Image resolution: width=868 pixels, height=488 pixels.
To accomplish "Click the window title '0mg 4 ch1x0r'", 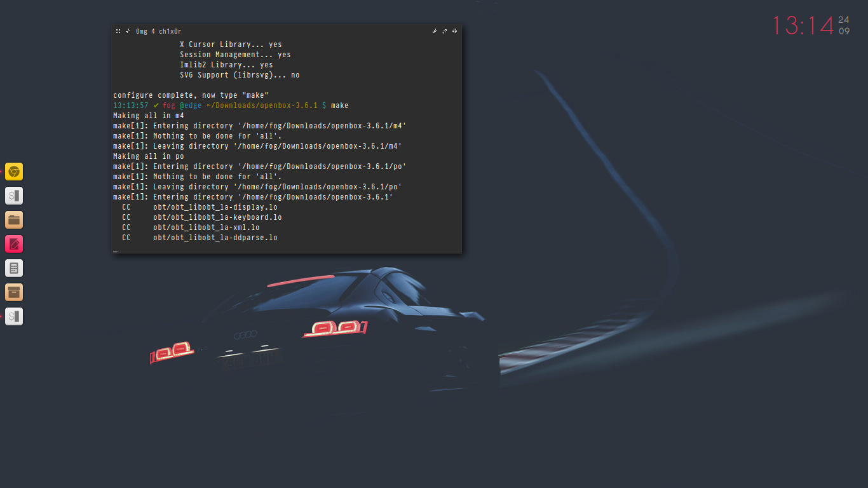I will pos(158,31).
